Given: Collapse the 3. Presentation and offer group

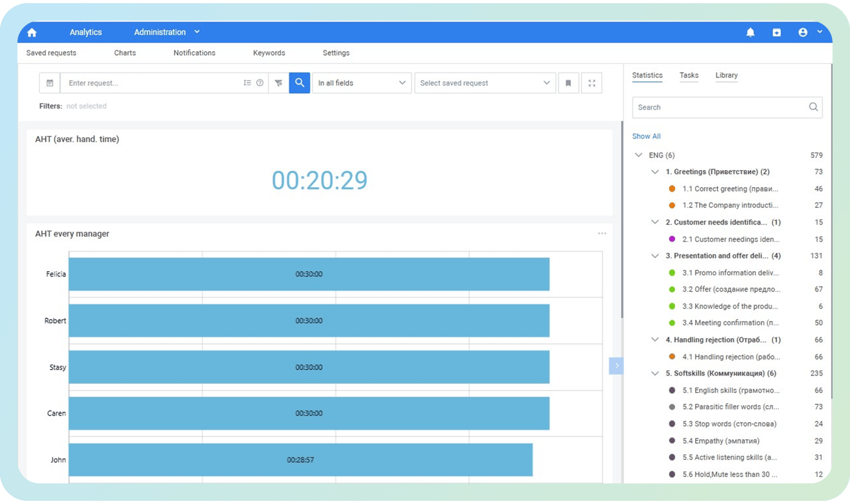Looking at the screenshot, I should [x=655, y=256].
